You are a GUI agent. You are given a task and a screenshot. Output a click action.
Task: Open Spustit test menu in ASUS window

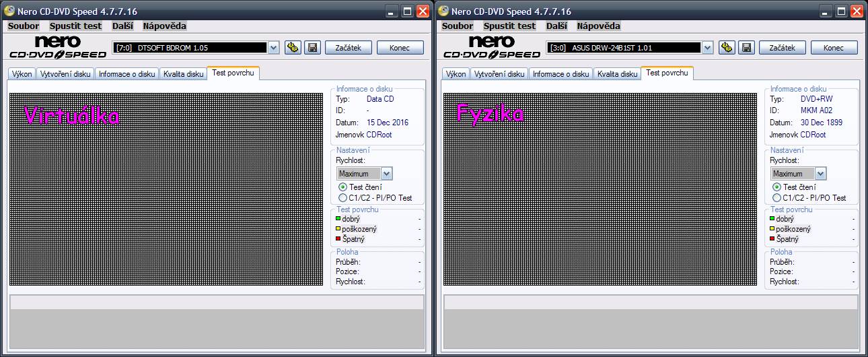click(510, 26)
